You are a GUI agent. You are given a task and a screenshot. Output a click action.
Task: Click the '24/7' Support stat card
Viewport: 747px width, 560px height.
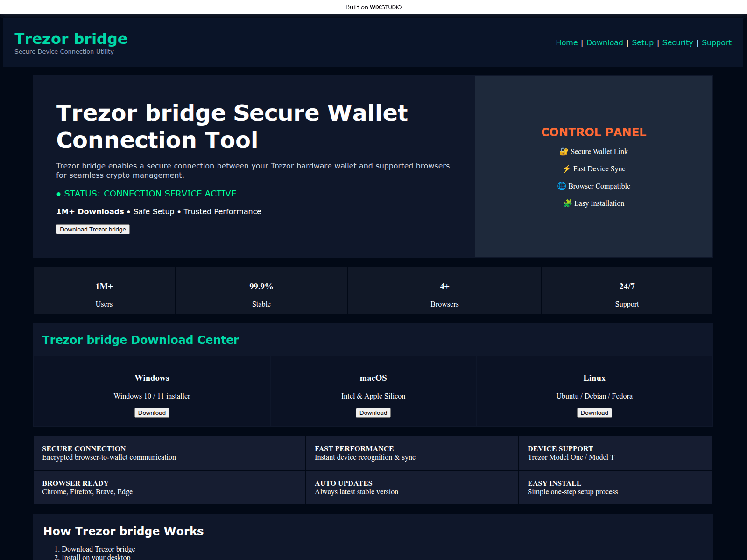click(x=627, y=291)
